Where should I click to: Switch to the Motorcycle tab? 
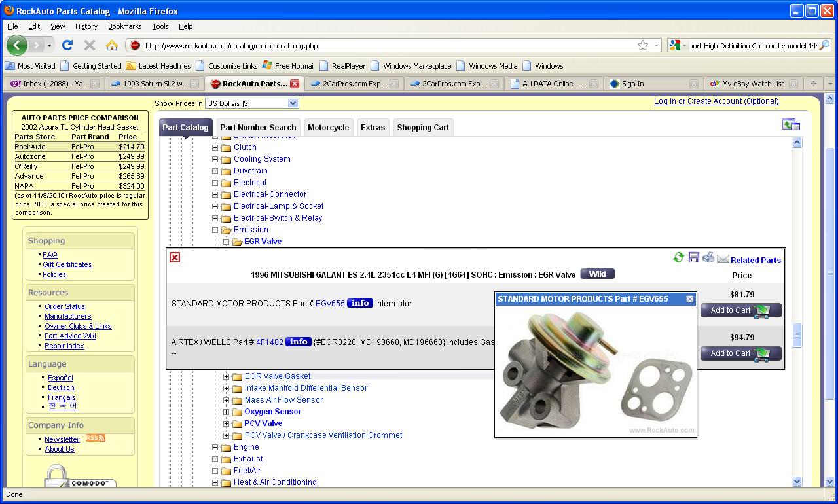tap(328, 128)
